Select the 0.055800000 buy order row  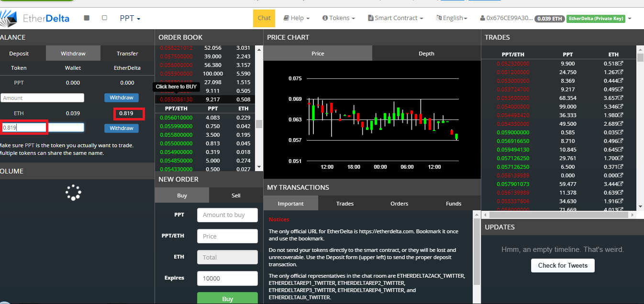(205, 135)
